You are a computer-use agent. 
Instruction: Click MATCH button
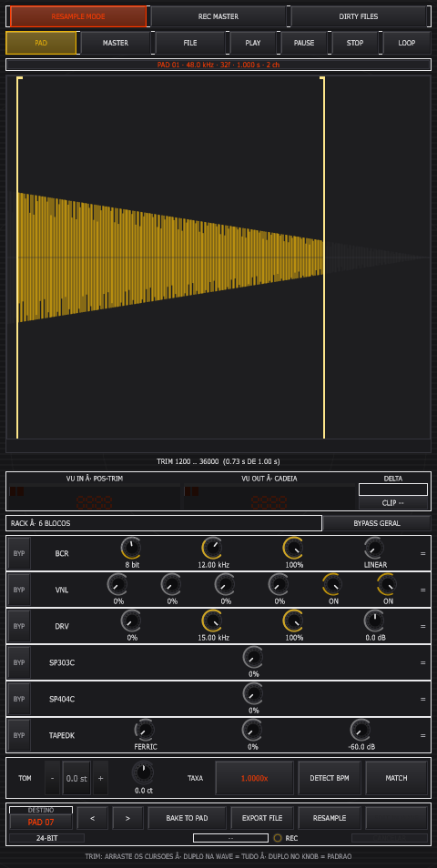pos(397,778)
